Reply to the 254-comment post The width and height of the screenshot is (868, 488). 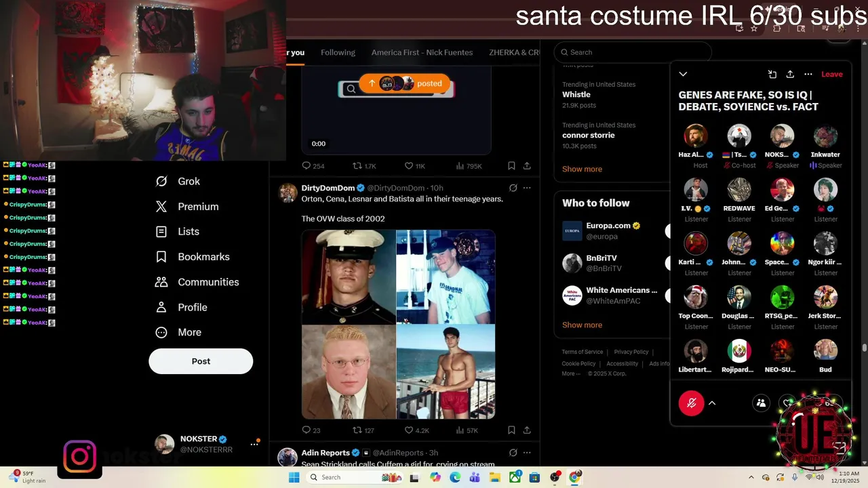click(x=313, y=166)
